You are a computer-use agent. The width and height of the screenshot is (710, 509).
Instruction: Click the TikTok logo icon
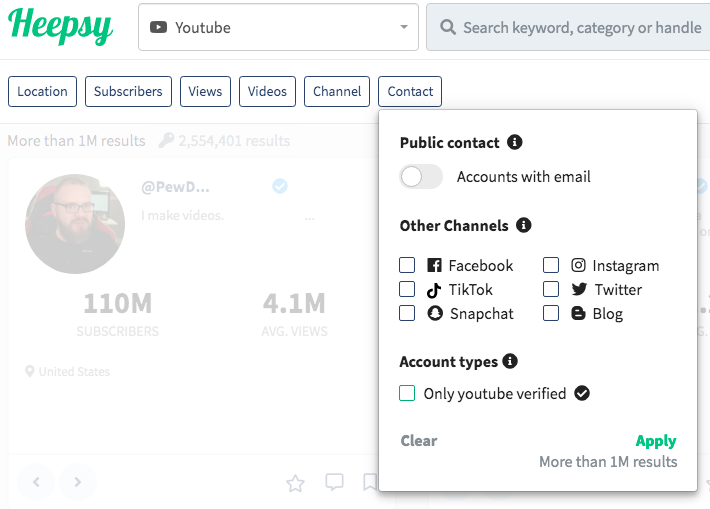(434, 290)
